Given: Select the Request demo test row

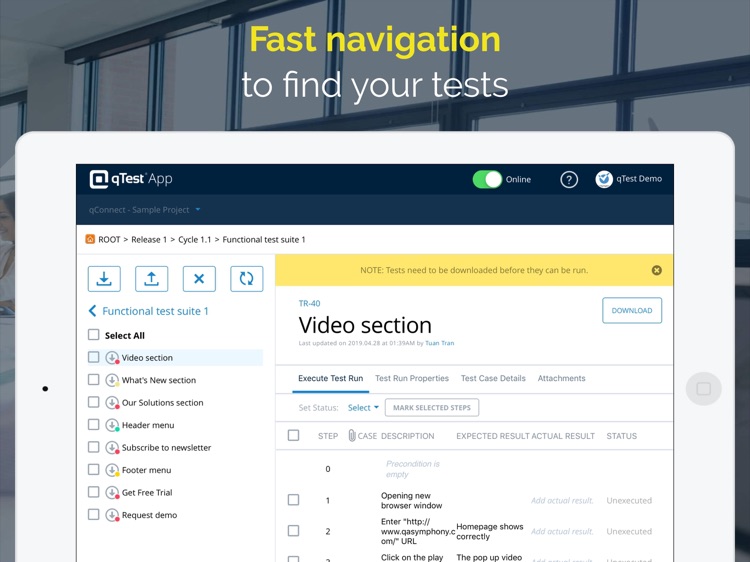Looking at the screenshot, I should 175,515.
